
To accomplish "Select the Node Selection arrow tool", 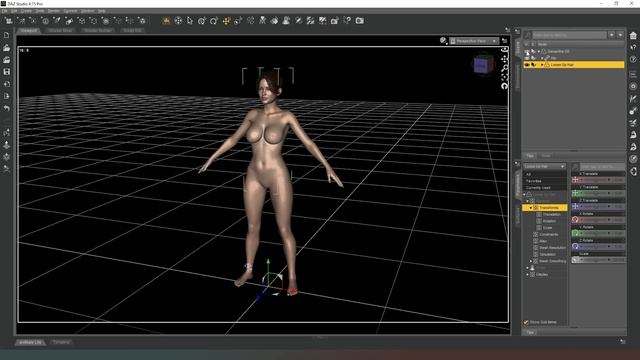I will [190, 20].
